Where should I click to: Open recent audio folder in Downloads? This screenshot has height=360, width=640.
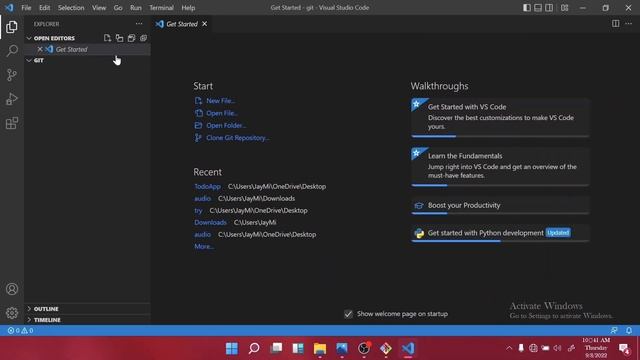pos(202,198)
